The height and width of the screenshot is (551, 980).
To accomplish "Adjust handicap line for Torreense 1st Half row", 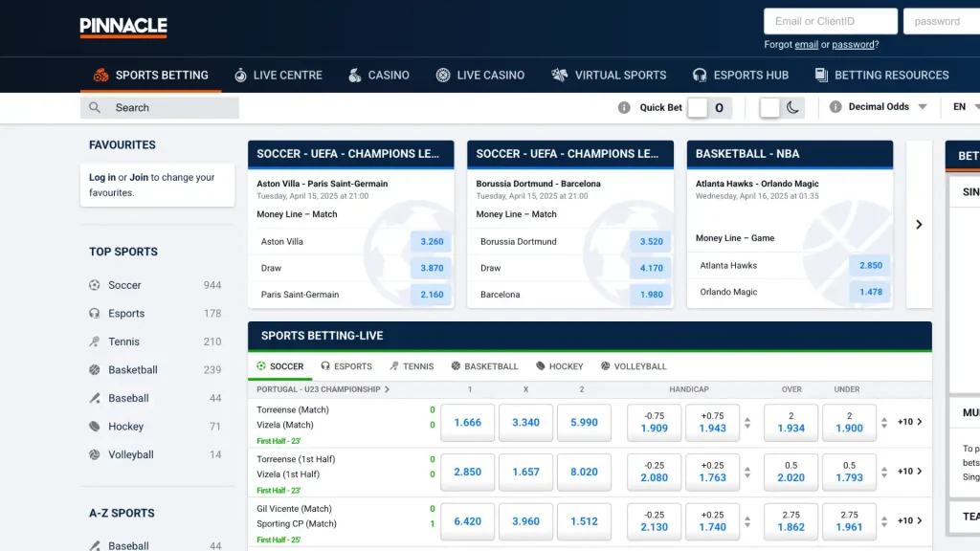I will tap(747, 472).
